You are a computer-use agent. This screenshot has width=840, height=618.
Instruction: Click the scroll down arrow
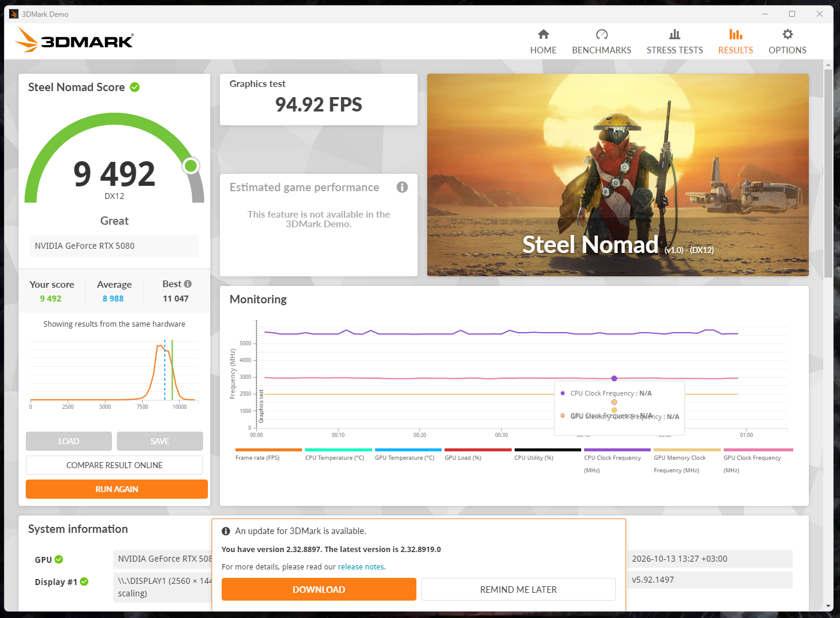tap(828, 606)
